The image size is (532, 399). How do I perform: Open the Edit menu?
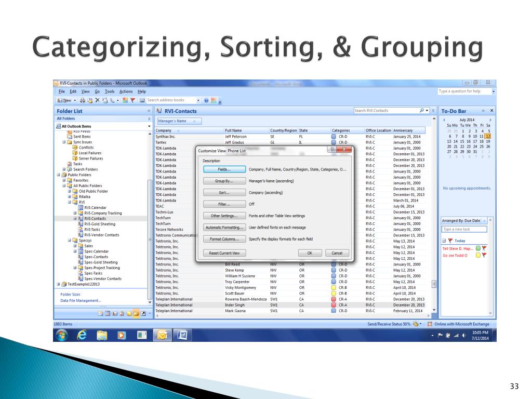click(x=73, y=91)
